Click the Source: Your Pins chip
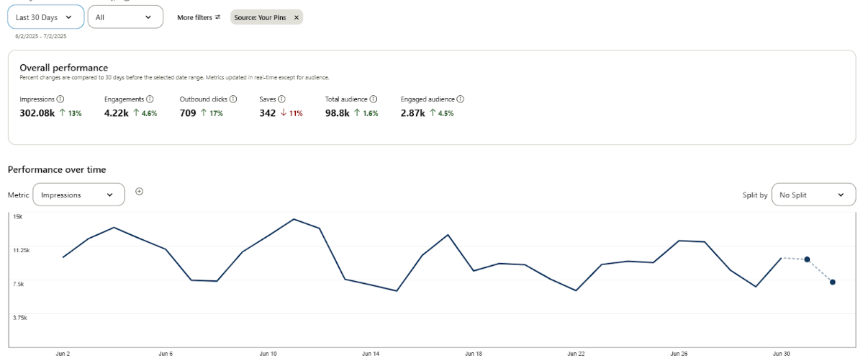 point(261,17)
